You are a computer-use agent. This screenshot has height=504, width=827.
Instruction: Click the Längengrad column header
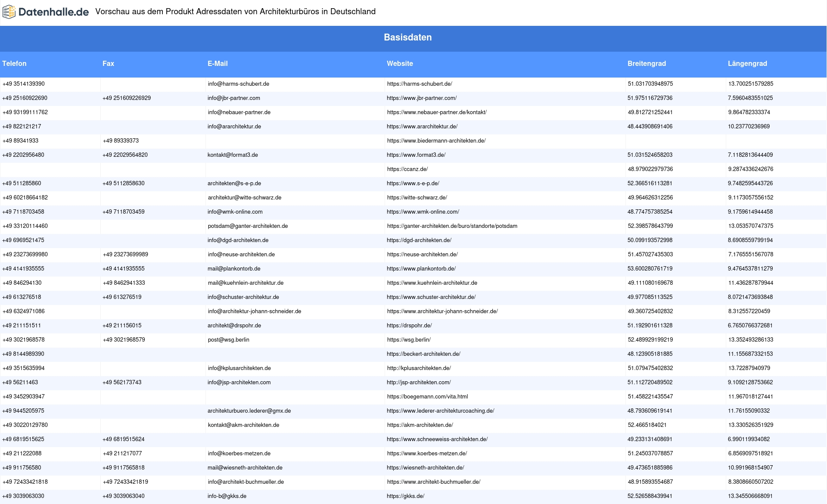(747, 63)
